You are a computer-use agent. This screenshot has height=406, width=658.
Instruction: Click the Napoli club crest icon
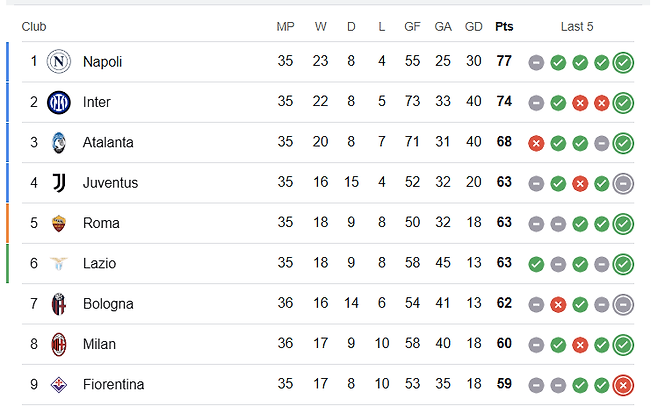pos(59,62)
